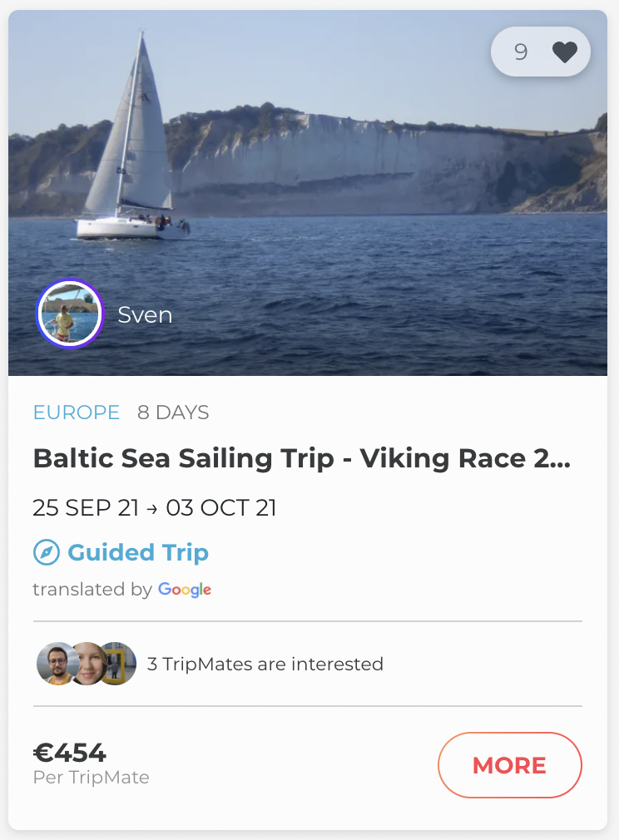The width and height of the screenshot is (619, 840).
Task: Click the €454 price
Action: 70,753
